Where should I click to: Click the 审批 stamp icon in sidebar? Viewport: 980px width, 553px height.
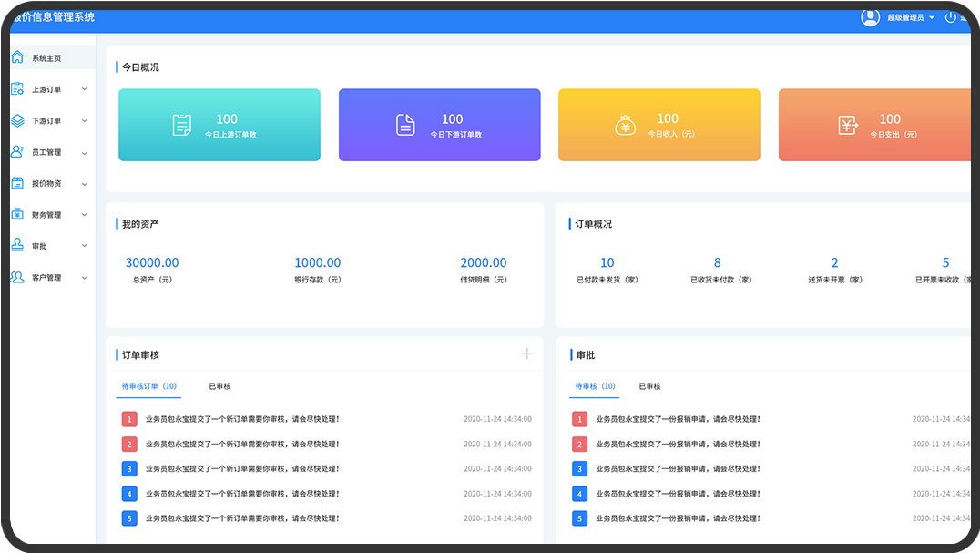(x=17, y=246)
